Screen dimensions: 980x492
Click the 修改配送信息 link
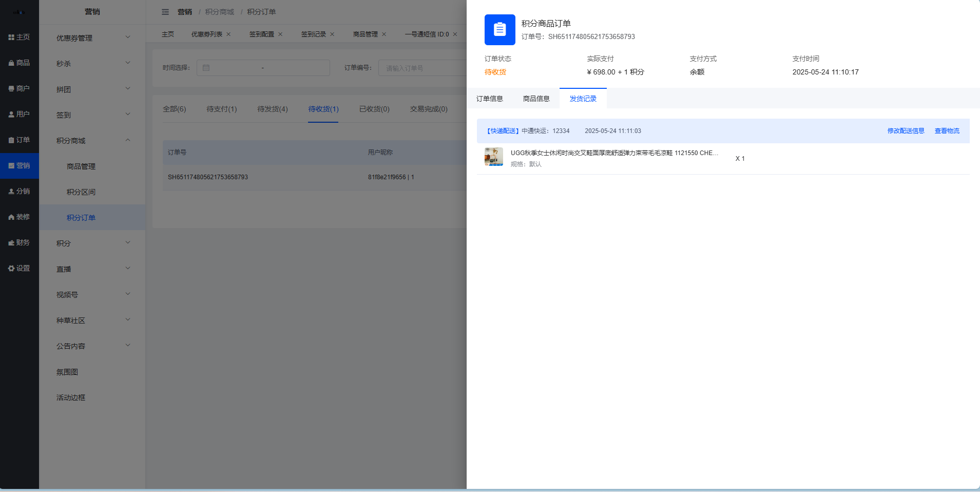coord(906,131)
